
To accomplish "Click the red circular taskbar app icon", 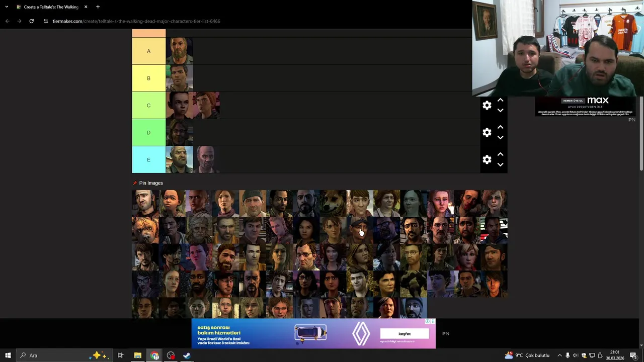I will coord(171,355).
